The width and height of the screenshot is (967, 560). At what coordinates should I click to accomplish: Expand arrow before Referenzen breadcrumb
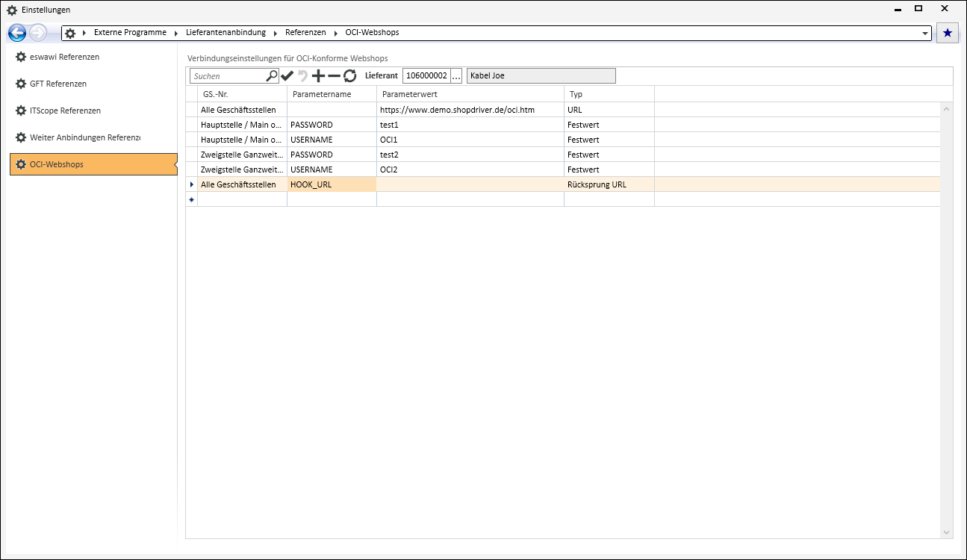(276, 34)
